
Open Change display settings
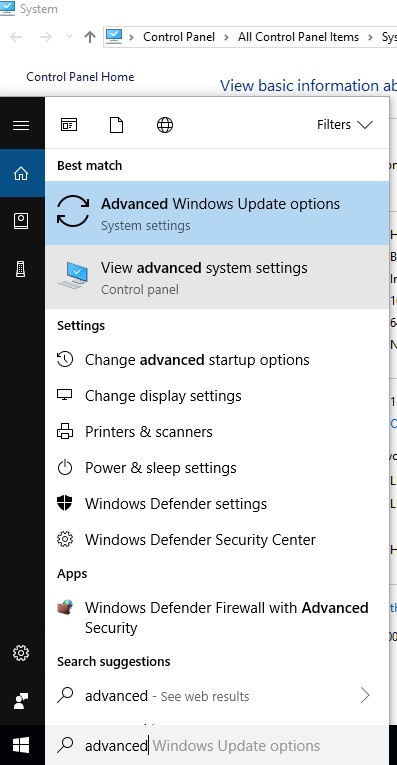(x=217, y=396)
